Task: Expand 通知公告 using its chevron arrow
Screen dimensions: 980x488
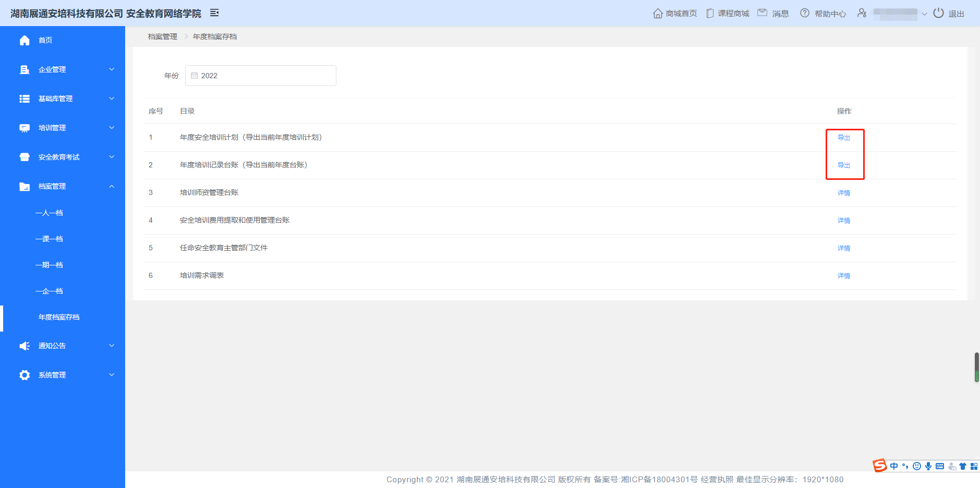Action: pyautogui.click(x=112, y=346)
